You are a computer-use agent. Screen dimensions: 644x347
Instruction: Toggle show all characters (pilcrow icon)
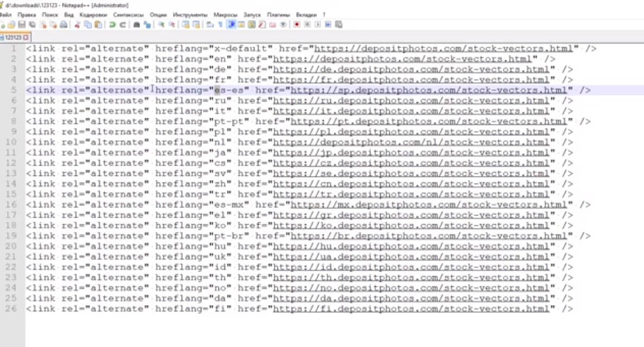point(220,24)
